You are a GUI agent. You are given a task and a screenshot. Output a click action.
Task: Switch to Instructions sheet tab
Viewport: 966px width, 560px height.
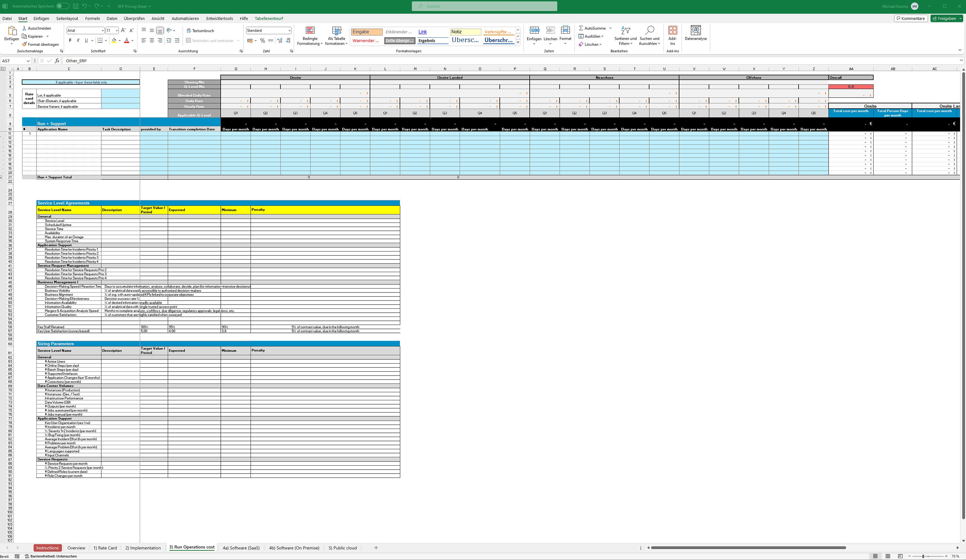(x=48, y=548)
